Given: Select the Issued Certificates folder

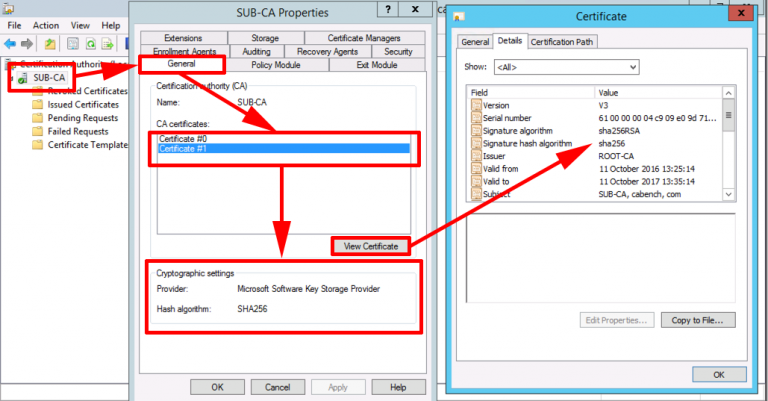Looking at the screenshot, I should click(83, 104).
